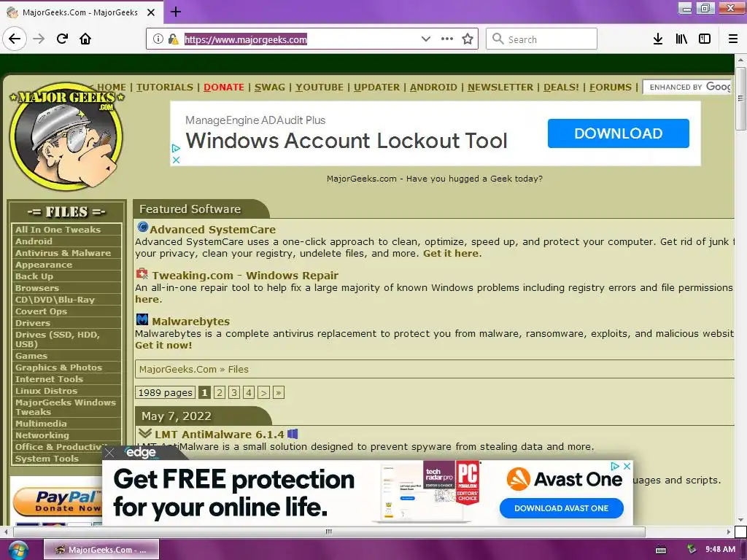This screenshot has height=560, width=747.
Task: Select the MajorGeeks.Com taskbar button
Action: (x=101, y=550)
